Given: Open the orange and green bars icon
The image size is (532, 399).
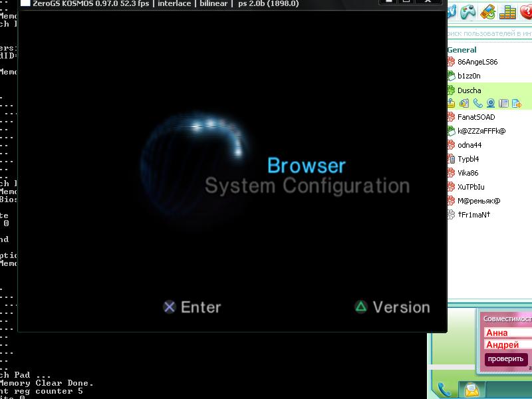Looking at the screenshot, I should pyautogui.click(x=507, y=12).
